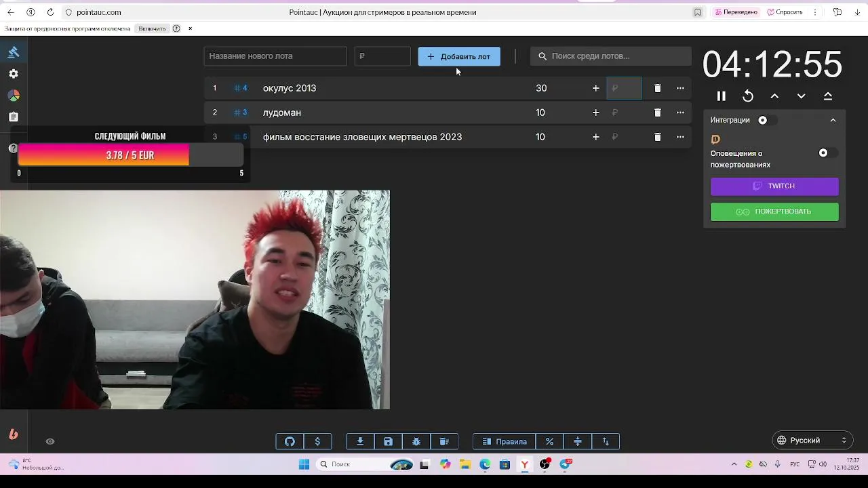Viewport: 868px width, 488px height.
Task: Click the donation goal progress bar
Action: tap(130, 155)
